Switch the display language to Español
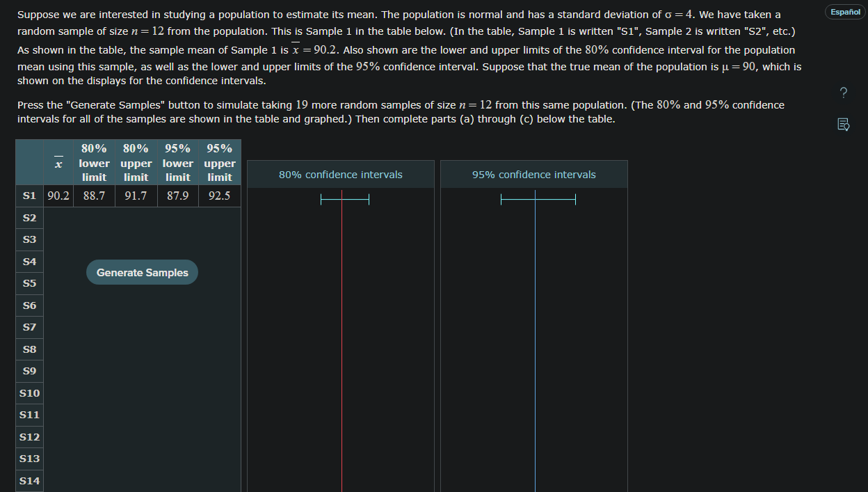The image size is (868, 492). [x=844, y=12]
